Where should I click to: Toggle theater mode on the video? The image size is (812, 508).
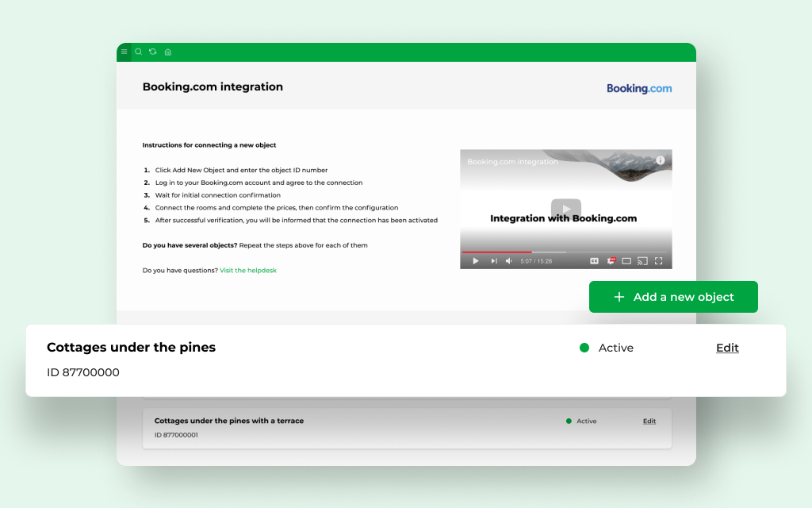626,260
